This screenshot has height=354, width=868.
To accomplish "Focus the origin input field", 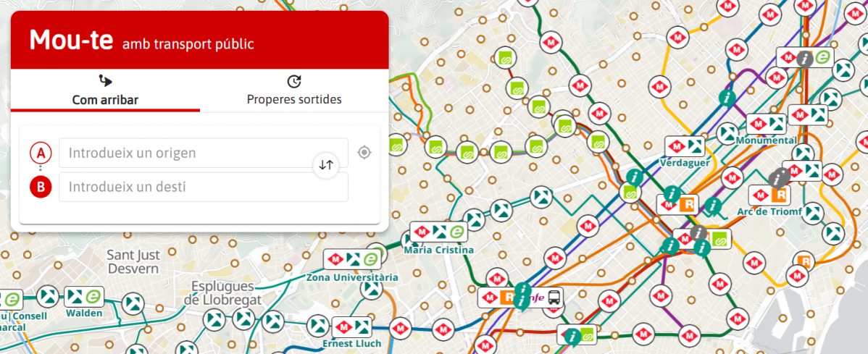I will coord(203,153).
